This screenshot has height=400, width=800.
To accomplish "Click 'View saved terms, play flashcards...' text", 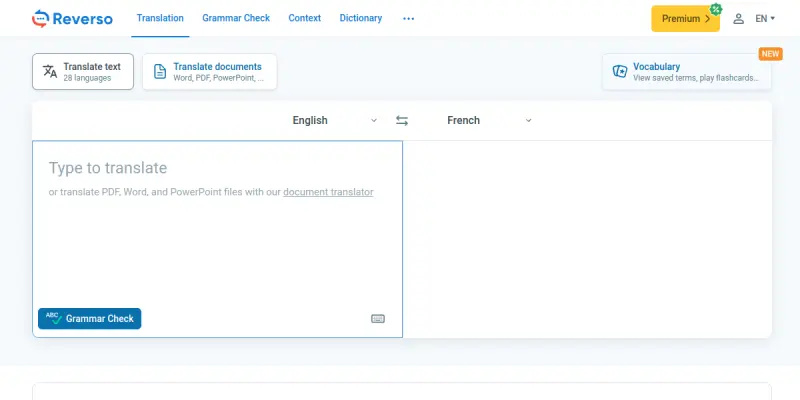I will pos(696,78).
